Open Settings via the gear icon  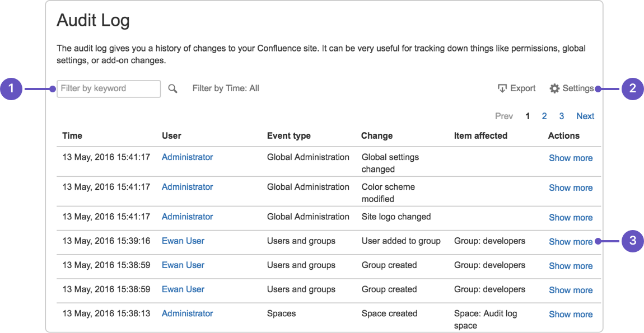point(554,88)
